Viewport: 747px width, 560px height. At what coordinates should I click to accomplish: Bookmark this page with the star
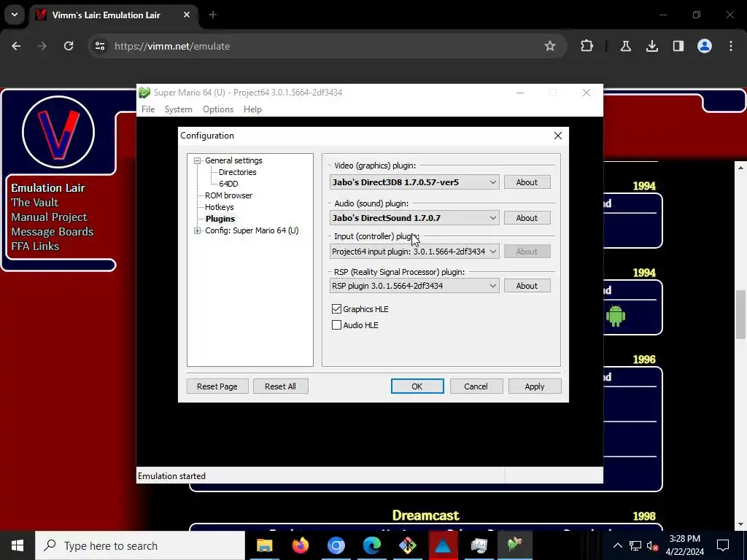(x=550, y=46)
